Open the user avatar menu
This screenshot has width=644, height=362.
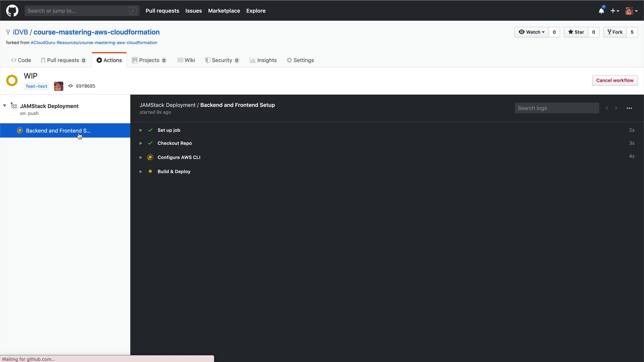[x=631, y=11]
